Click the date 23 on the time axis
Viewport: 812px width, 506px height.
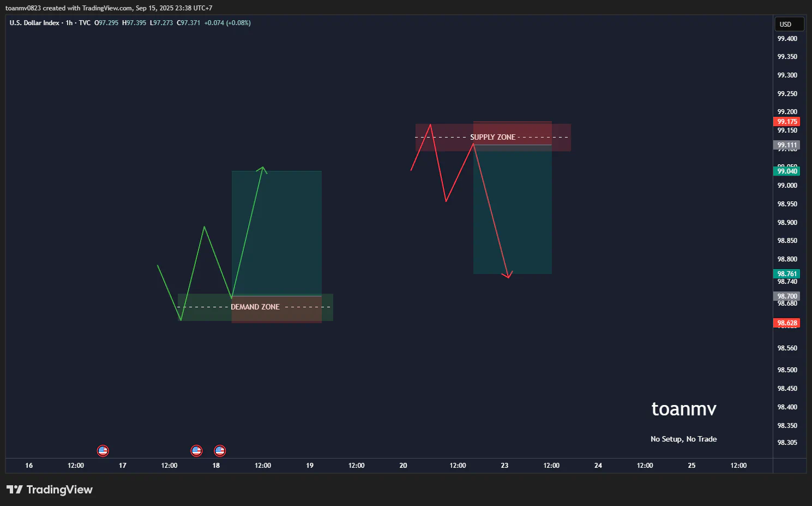click(x=504, y=466)
